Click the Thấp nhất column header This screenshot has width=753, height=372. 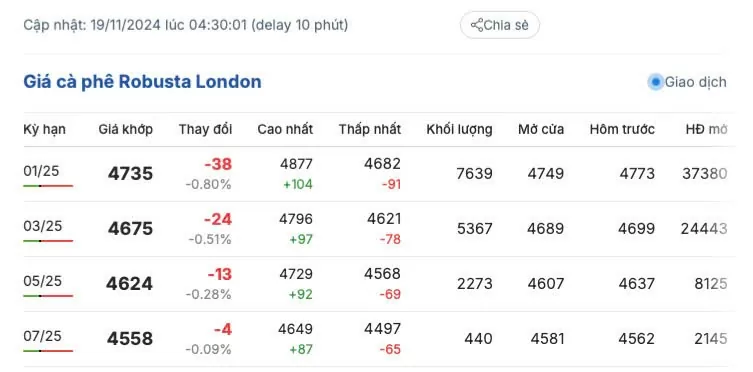[x=369, y=129]
